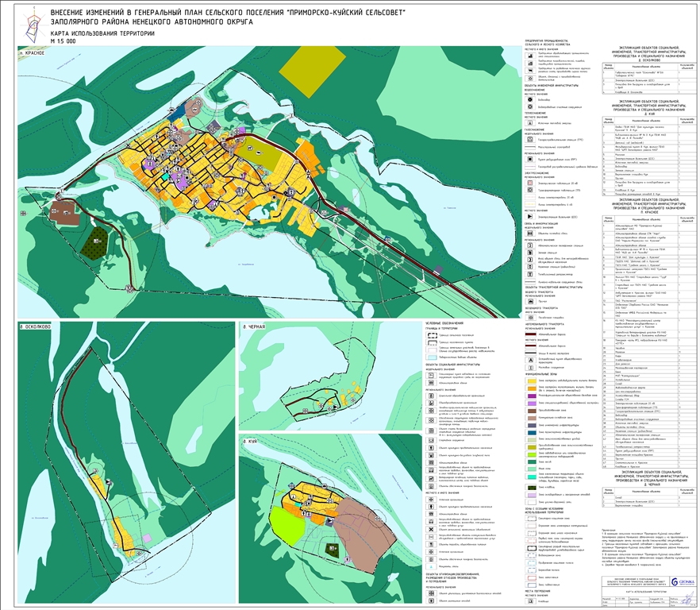Click the Трансформаторная подстанция (ТП) legend icon

tap(530, 190)
